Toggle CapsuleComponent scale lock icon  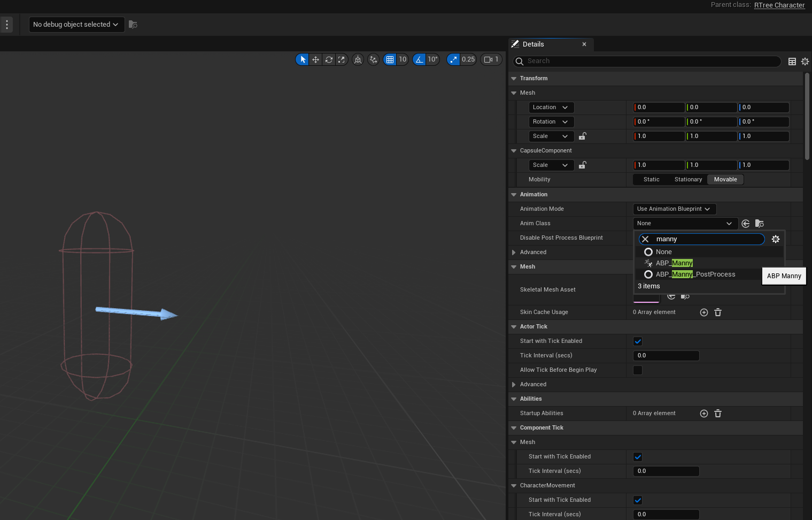583,165
